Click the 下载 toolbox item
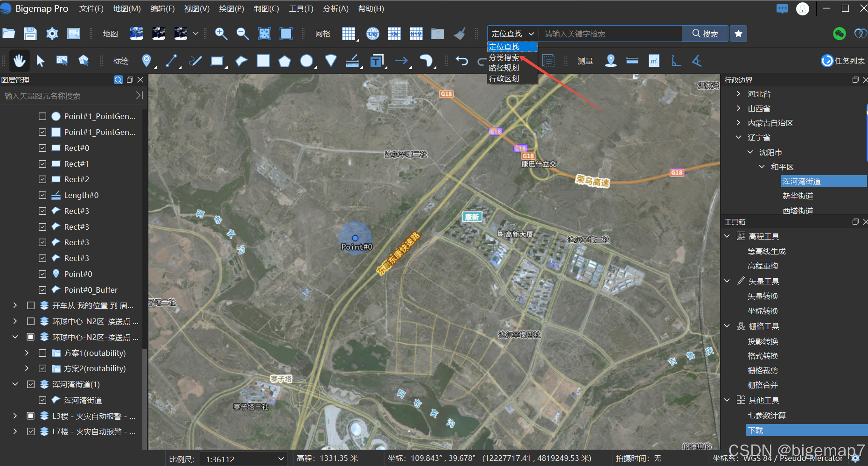Image resolution: width=868 pixels, height=466 pixels. point(806,430)
